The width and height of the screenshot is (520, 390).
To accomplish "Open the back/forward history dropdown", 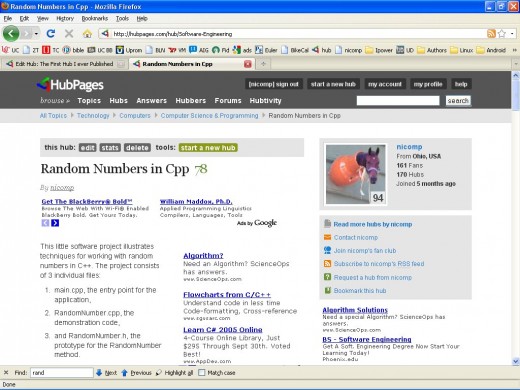I will tap(36, 34).
